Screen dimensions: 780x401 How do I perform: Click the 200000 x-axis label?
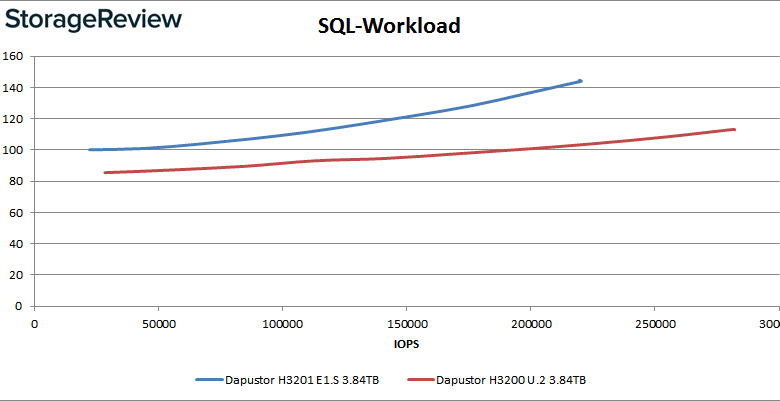pos(530,324)
